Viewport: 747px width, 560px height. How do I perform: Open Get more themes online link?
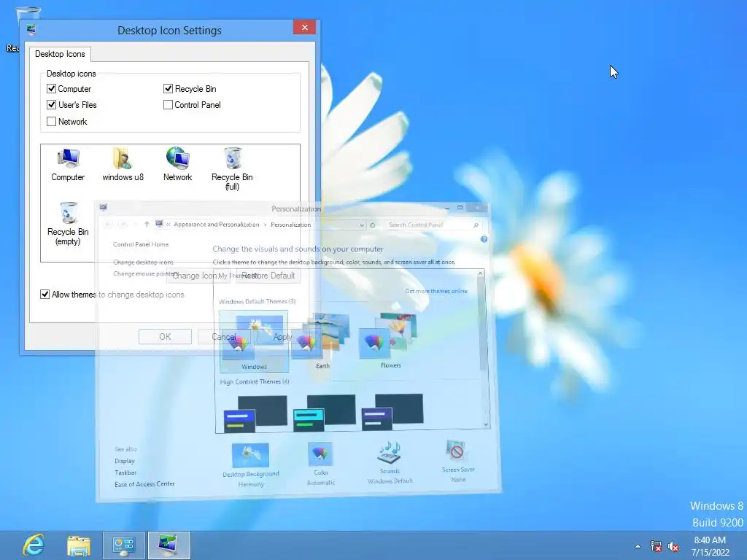click(x=436, y=291)
